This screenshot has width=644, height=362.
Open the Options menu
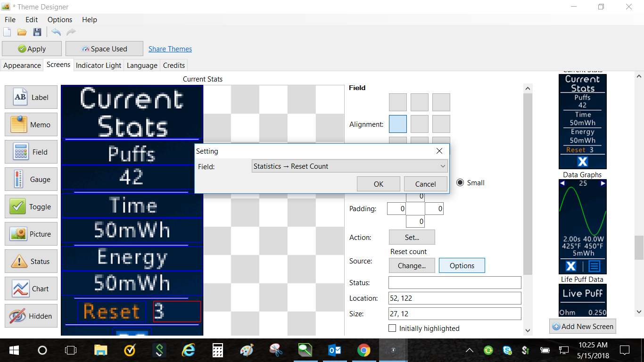(60, 20)
